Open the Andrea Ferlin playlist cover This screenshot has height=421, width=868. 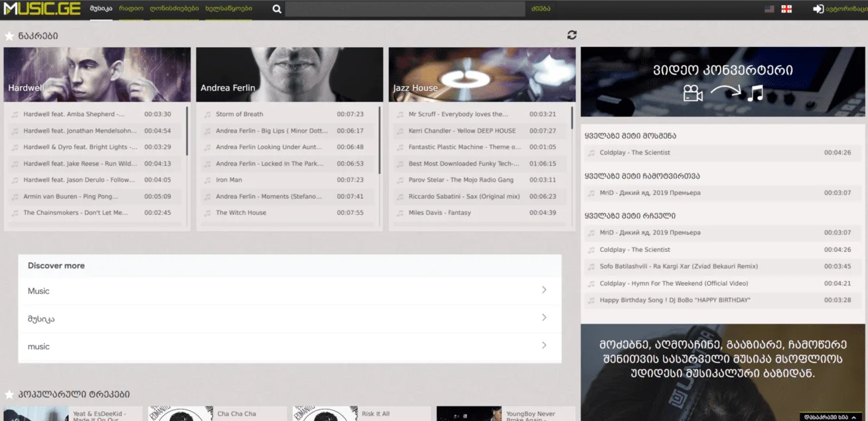pyautogui.click(x=289, y=74)
